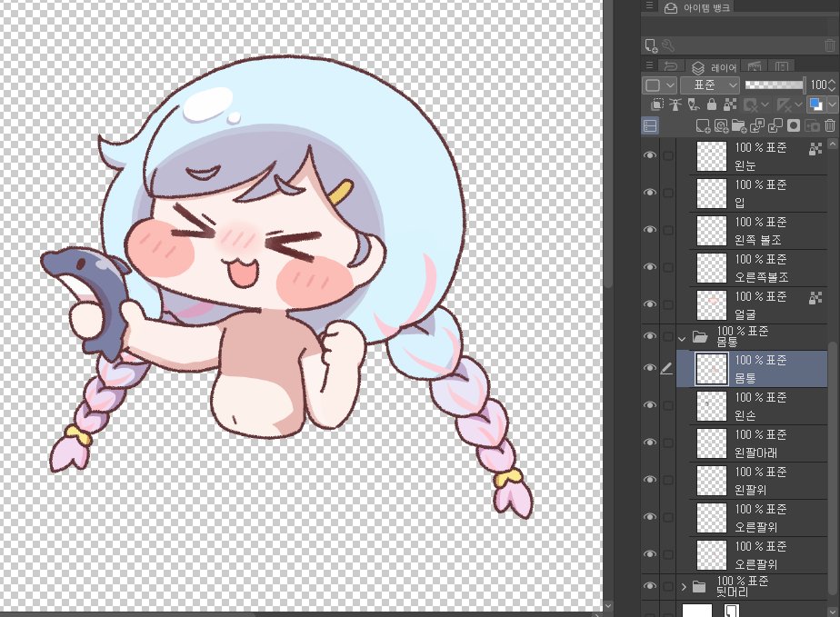Check the selection box of 오른쪽볼조 layer
The width and height of the screenshot is (840, 617).
point(668,267)
